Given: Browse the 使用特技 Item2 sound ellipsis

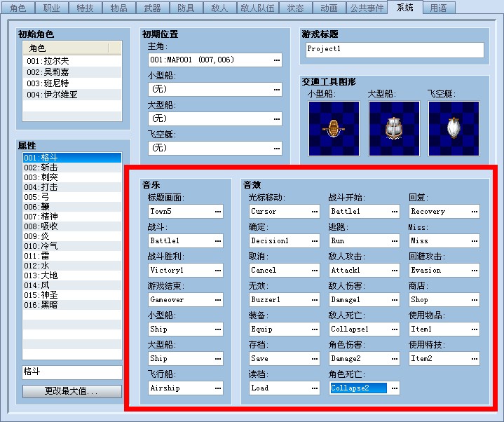Looking at the screenshot, I should pyautogui.click(x=475, y=359).
